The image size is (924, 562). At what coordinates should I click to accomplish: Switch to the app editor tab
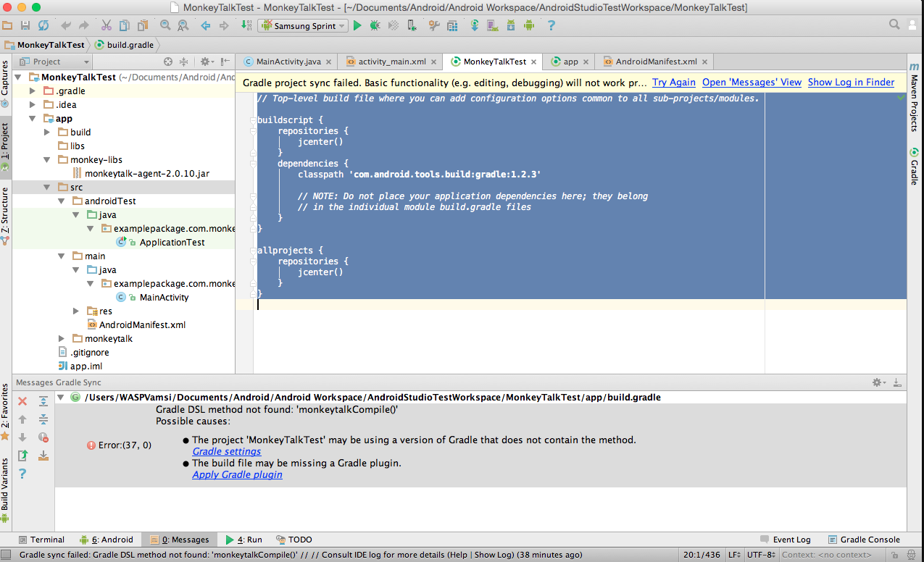[570, 62]
